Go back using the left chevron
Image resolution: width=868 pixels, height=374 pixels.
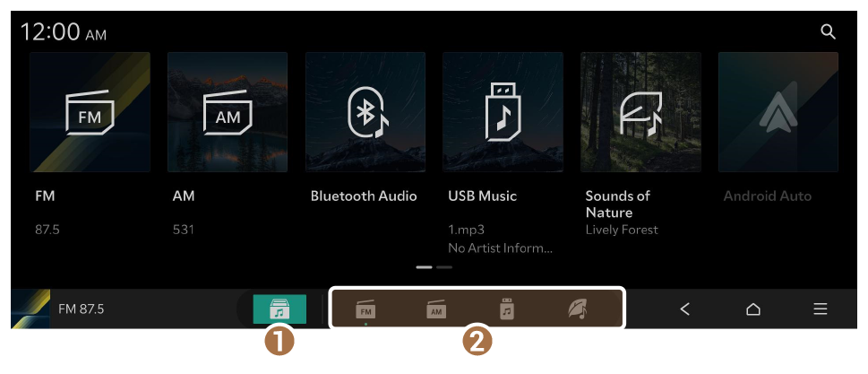click(684, 309)
